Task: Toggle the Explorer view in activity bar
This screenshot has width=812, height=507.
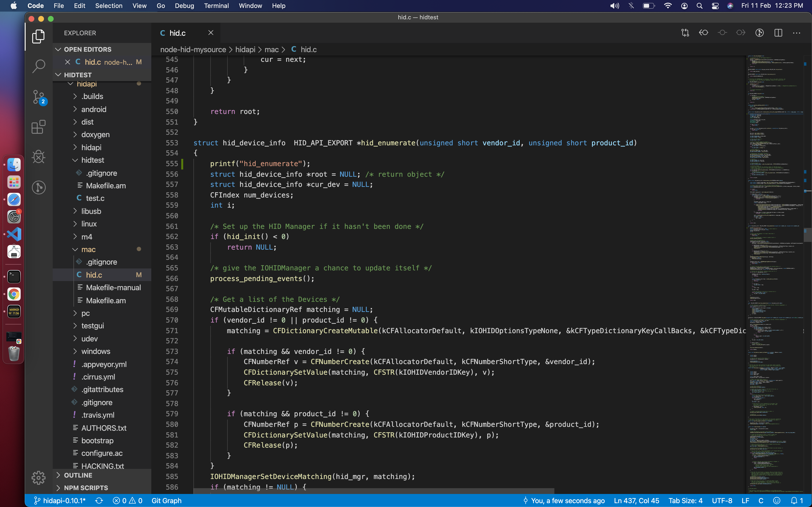Action: pos(39,36)
